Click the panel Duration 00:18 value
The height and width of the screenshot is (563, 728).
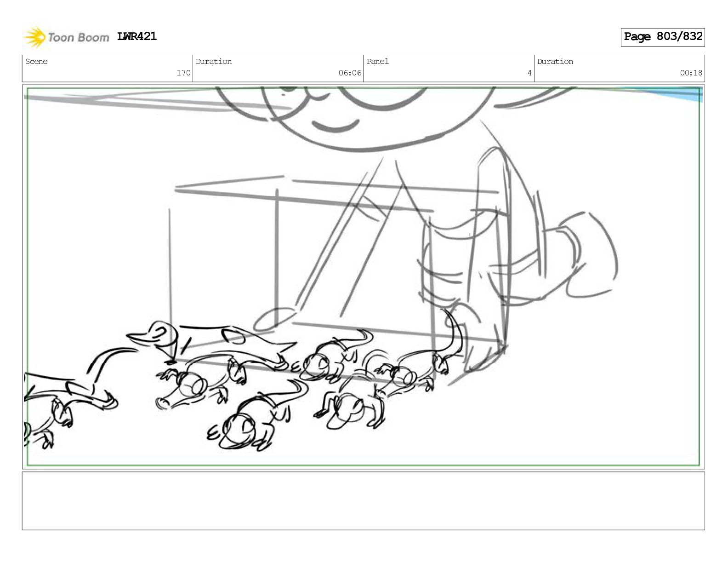pos(691,73)
